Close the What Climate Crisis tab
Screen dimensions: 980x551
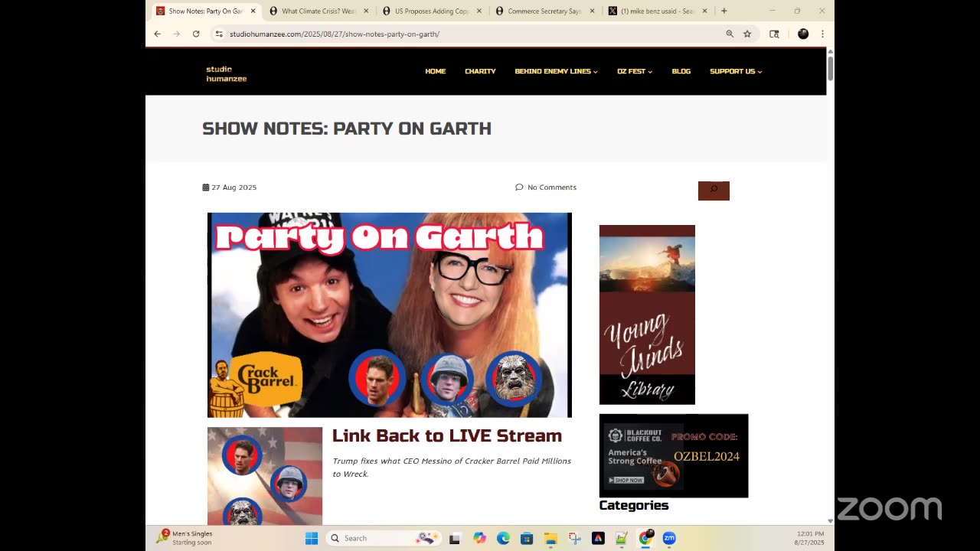coord(366,11)
